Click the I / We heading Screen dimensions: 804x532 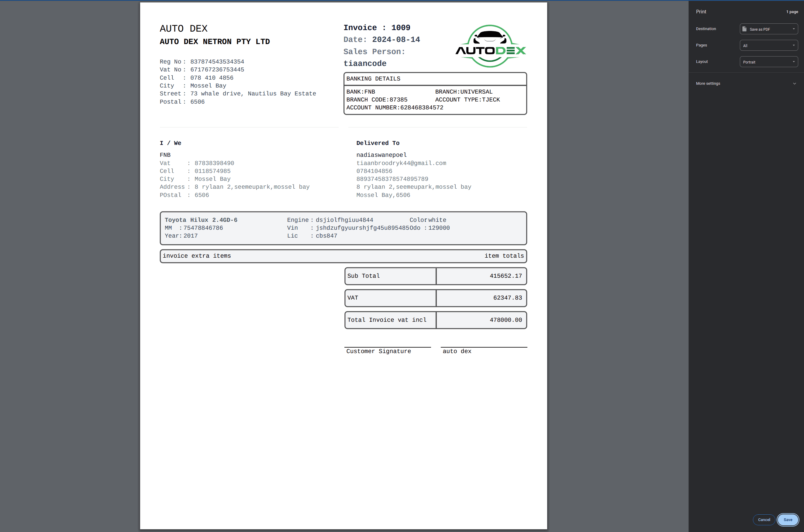point(170,143)
